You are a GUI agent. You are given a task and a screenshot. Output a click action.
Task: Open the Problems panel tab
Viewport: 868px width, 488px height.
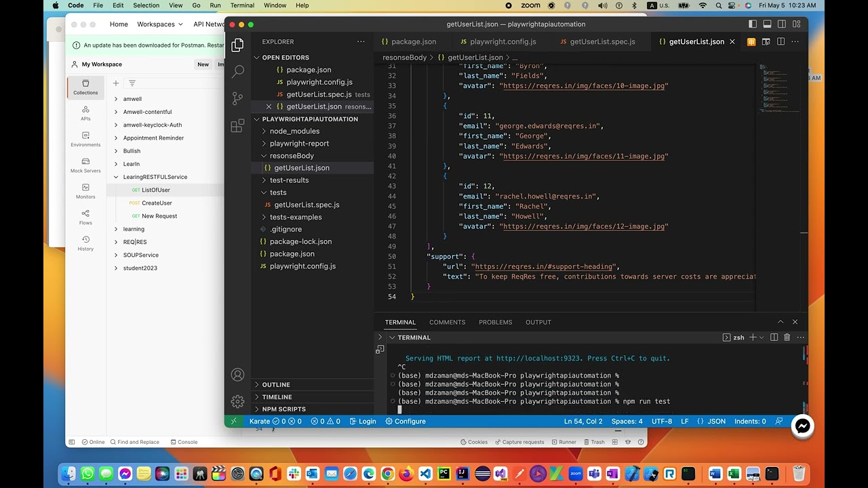[495, 322]
